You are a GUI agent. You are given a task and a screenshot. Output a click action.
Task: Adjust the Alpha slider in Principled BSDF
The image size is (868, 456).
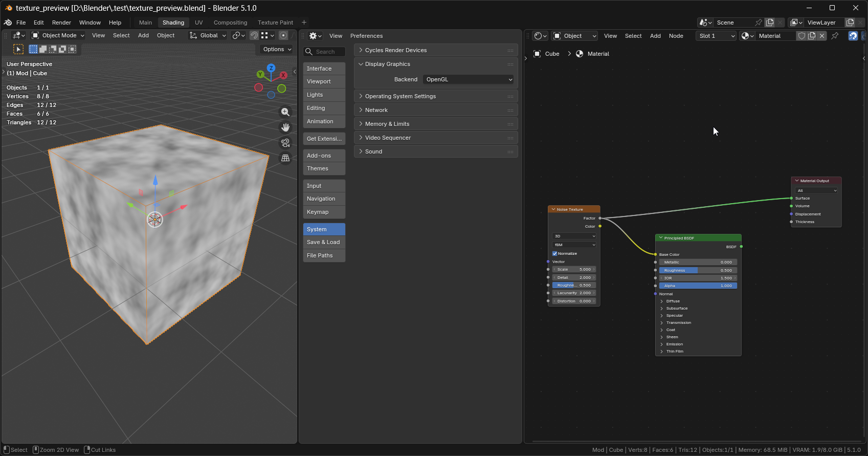[x=698, y=286]
